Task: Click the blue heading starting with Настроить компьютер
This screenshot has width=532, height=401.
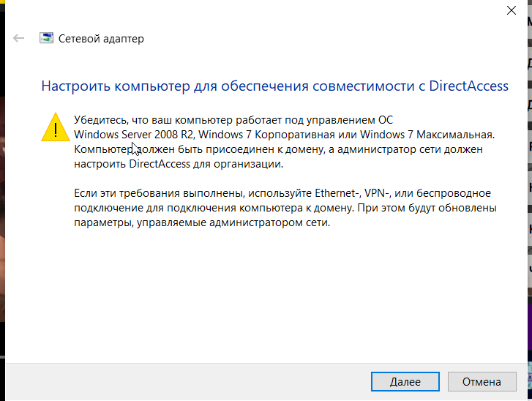Action: pyautogui.click(x=274, y=86)
